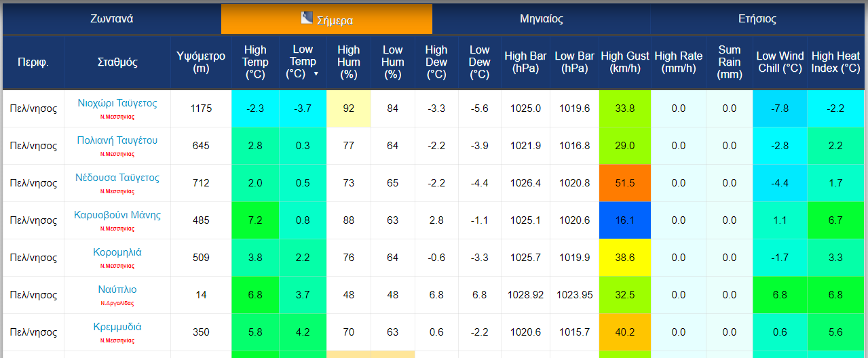Click High Heat Index cell 5.6
This screenshot has width=868, height=358.
point(836,332)
